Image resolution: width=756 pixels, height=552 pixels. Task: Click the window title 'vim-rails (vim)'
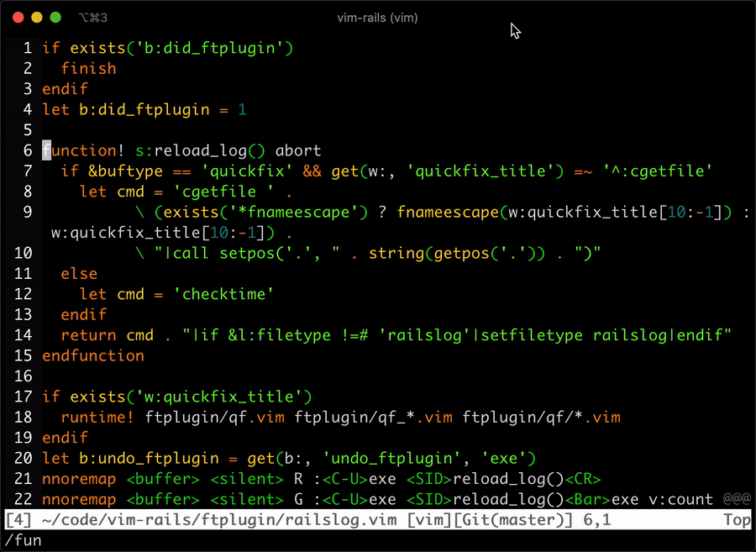point(377,18)
